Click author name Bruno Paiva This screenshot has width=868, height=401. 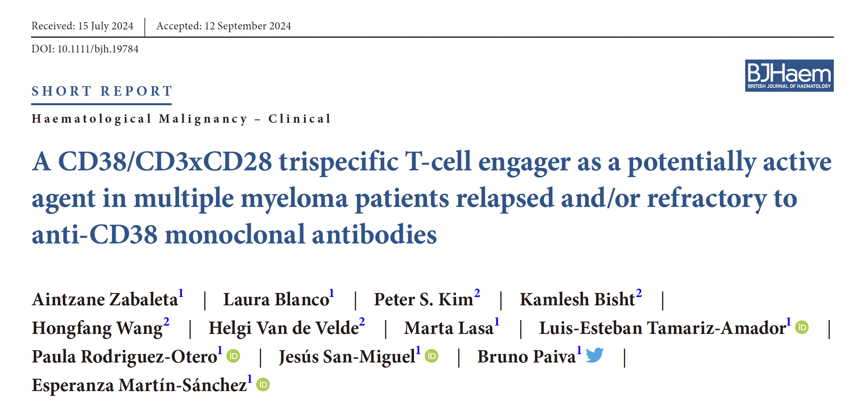(527, 357)
